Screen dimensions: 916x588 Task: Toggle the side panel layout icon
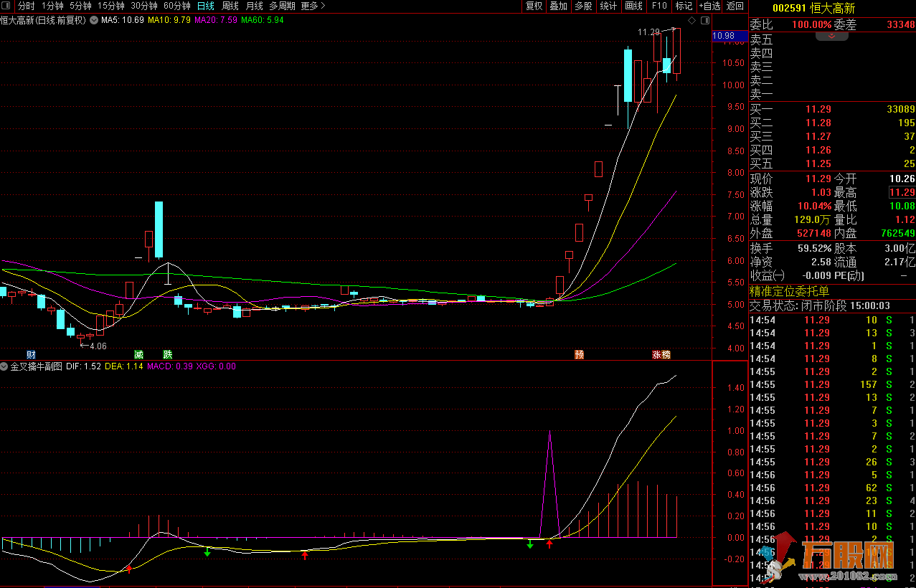click(x=704, y=20)
